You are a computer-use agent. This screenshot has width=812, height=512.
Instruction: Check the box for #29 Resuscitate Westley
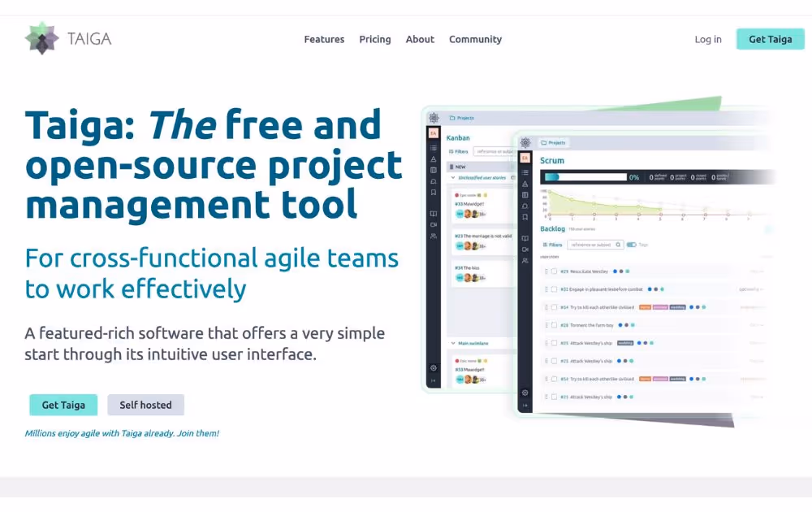coord(554,271)
